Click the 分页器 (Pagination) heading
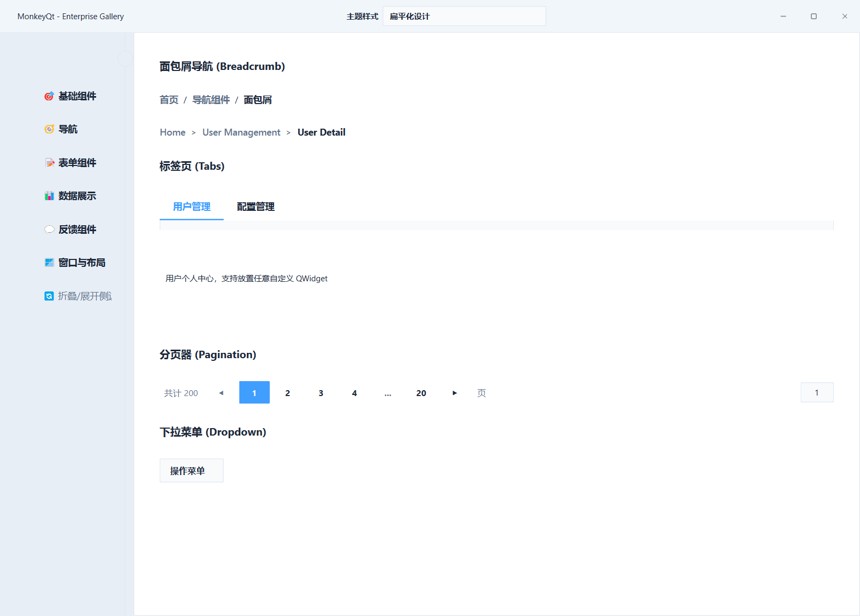Image resolution: width=860 pixels, height=616 pixels. 208,354
